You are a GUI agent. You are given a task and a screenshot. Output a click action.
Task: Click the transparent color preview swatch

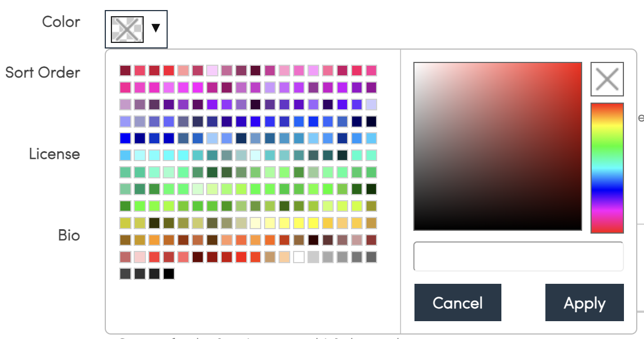click(128, 30)
